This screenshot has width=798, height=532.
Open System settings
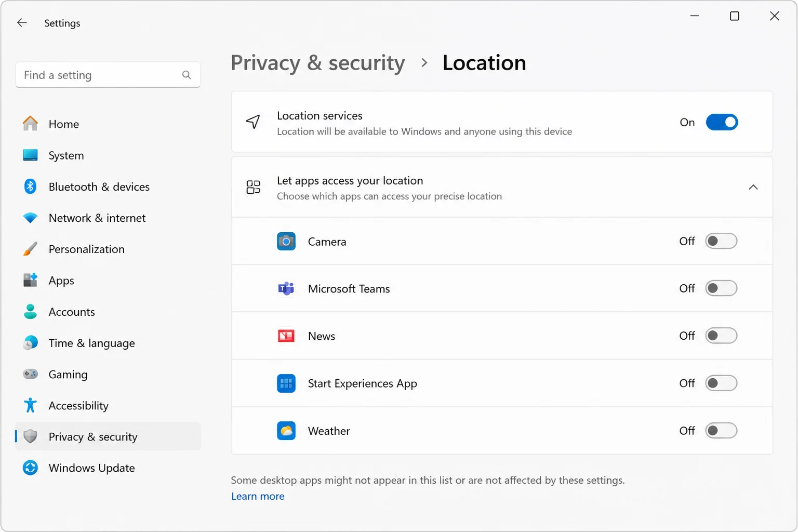click(66, 155)
